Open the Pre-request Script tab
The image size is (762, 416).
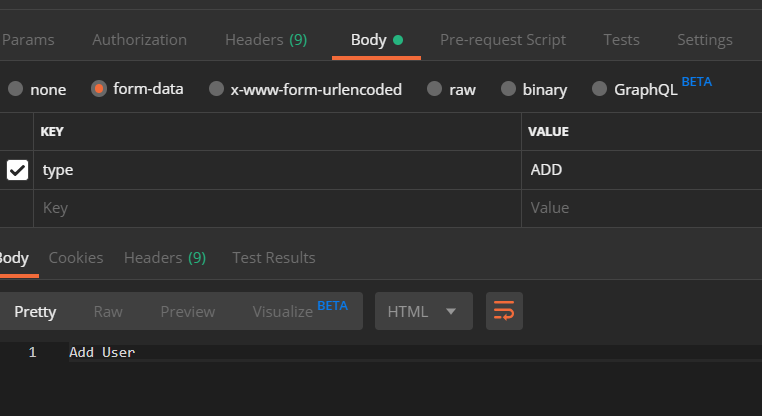tap(503, 40)
